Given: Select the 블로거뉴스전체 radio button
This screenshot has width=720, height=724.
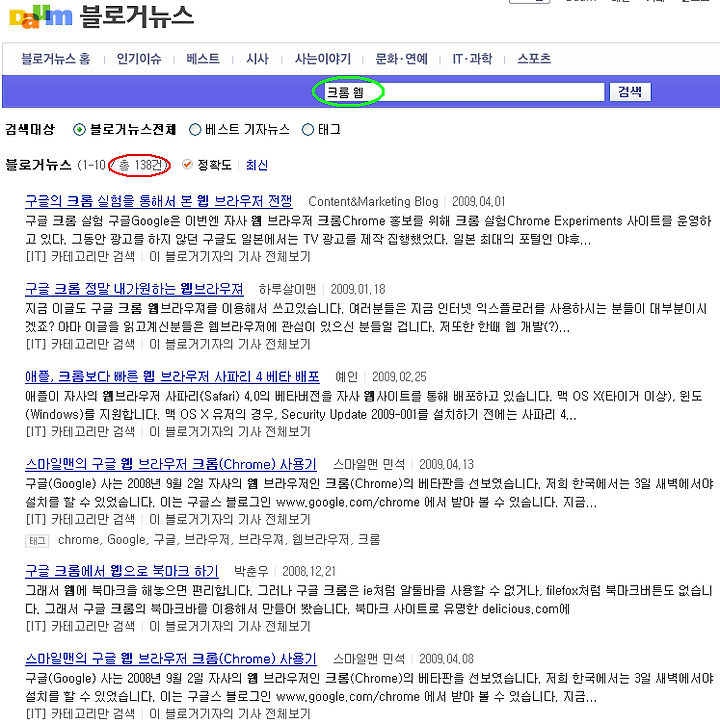Looking at the screenshot, I should click(x=79, y=130).
